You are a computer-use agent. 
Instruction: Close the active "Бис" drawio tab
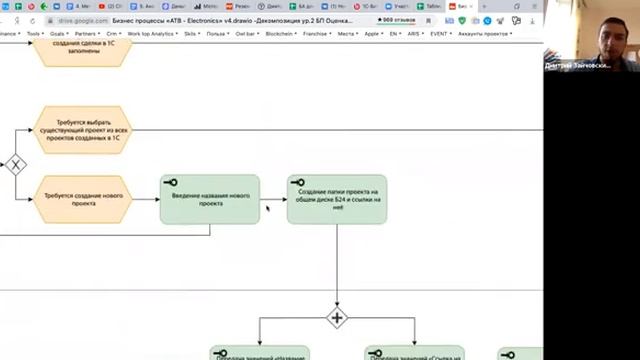(471, 7)
